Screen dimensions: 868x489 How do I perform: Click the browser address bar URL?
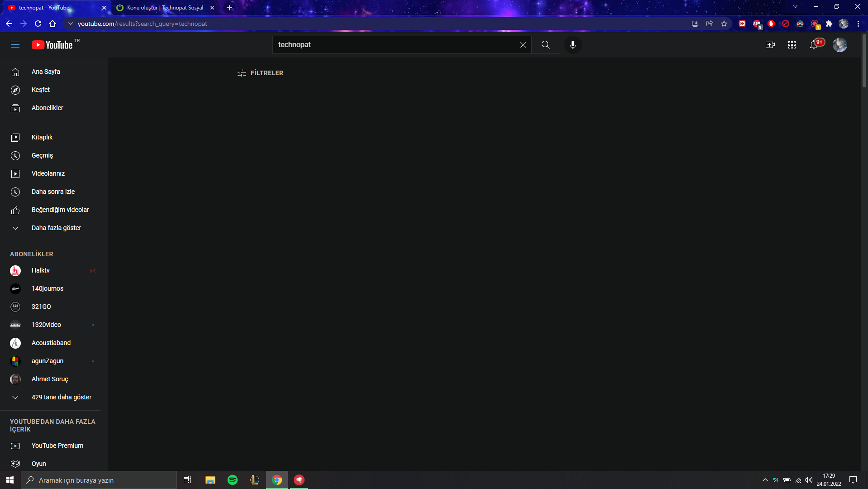(x=142, y=24)
